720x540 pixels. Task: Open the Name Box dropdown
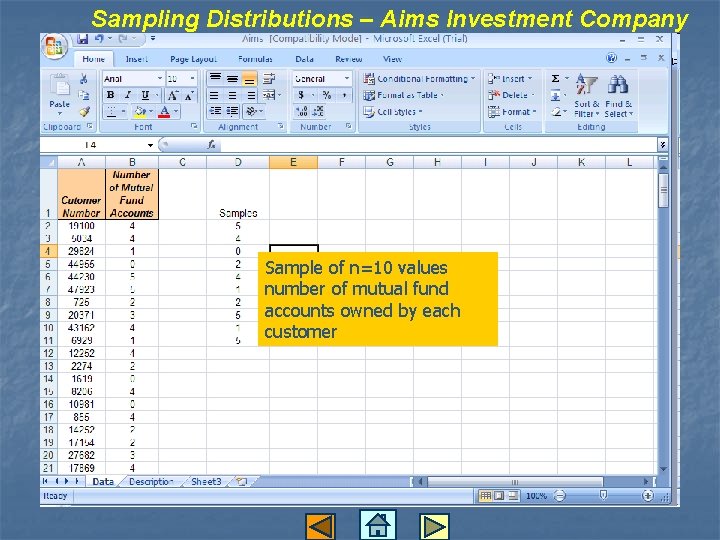tap(150, 145)
